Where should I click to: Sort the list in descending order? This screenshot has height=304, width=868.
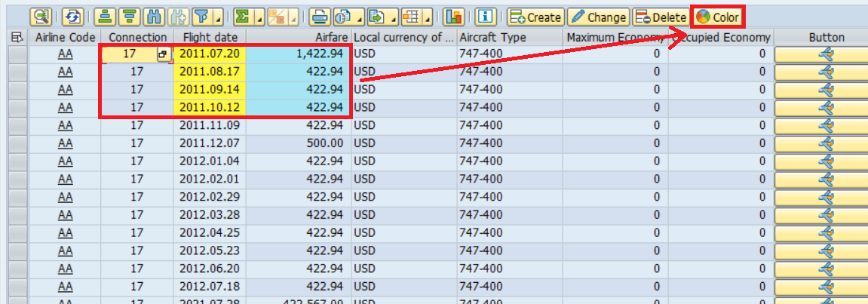(x=129, y=17)
